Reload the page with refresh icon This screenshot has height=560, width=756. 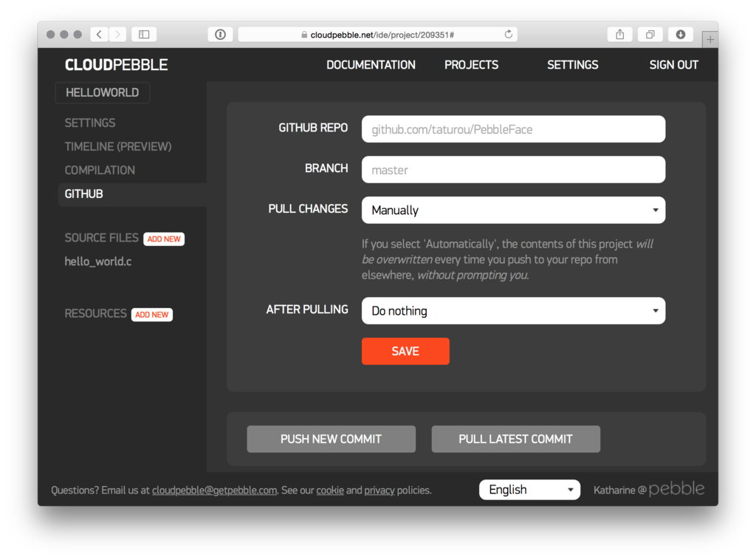(x=508, y=34)
